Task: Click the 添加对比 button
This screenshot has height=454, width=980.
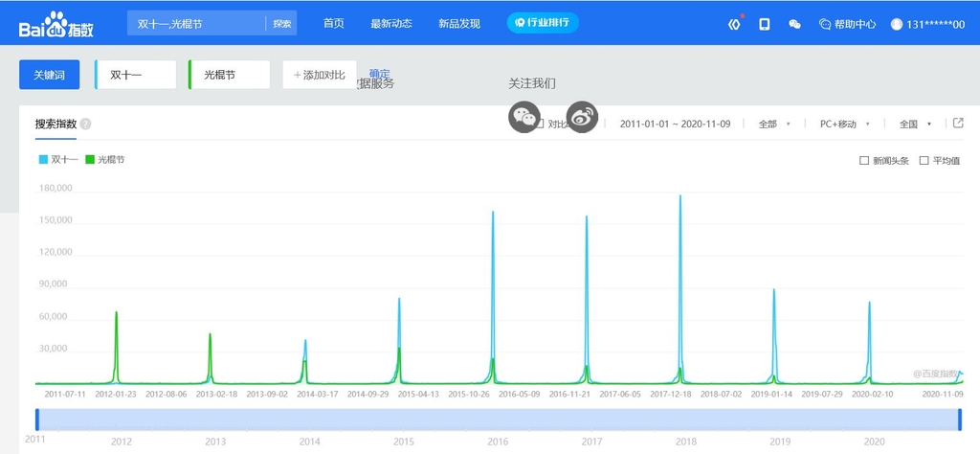Action: (x=320, y=75)
